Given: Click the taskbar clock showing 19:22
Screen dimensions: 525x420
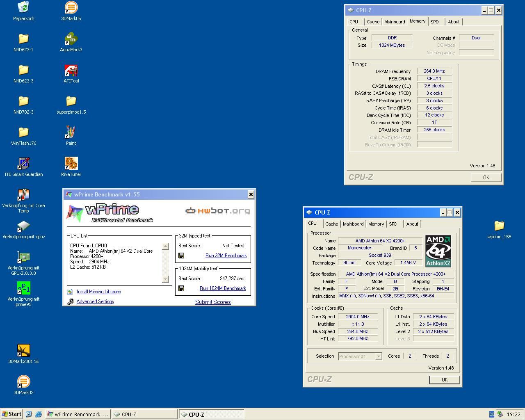Looking at the screenshot, I should (x=514, y=414).
